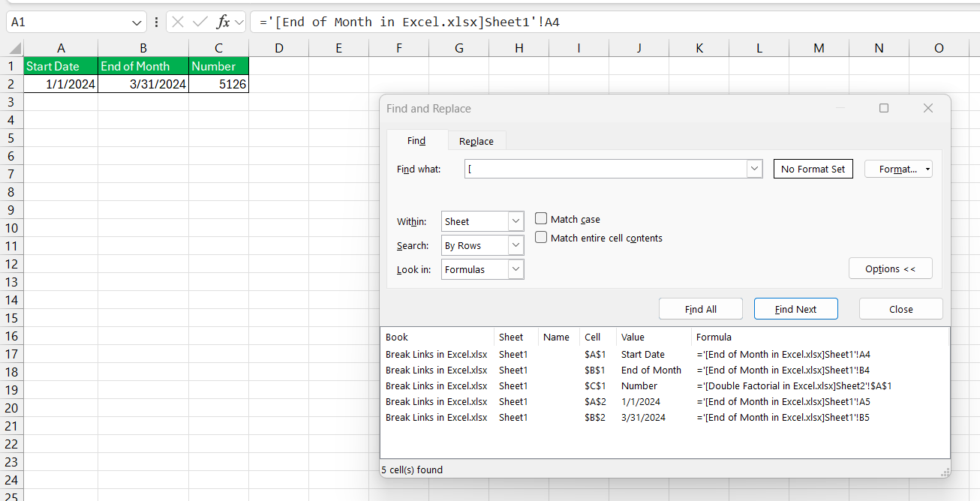The height and width of the screenshot is (501, 980).
Task: Select result row for cell $B$1
Action: coord(665,370)
